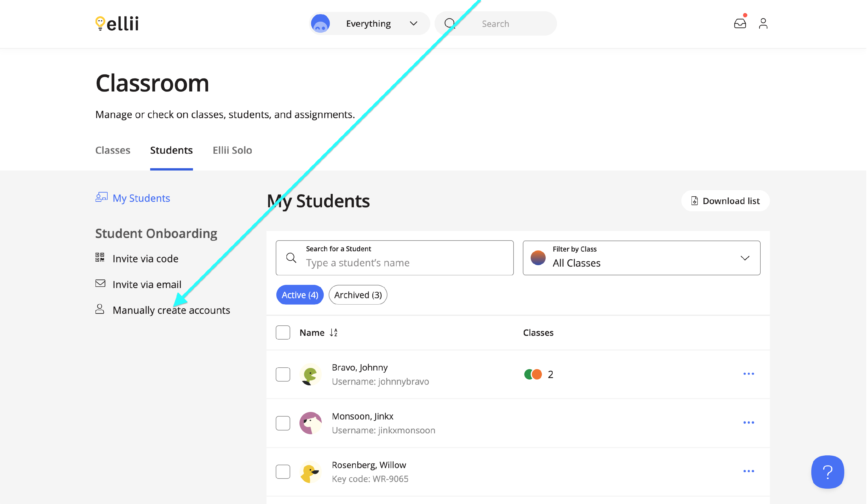Expand the Everything search scope dropdown
The image size is (868, 504).
[369, 23]
